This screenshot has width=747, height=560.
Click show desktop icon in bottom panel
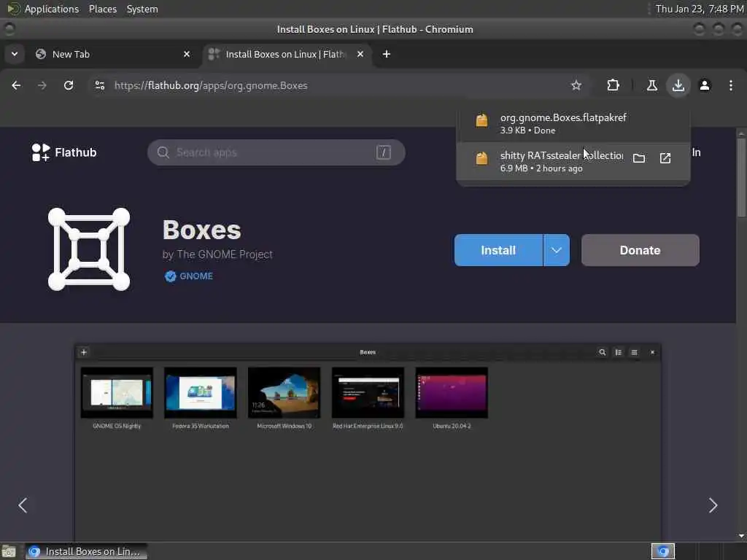pos(9,551)
